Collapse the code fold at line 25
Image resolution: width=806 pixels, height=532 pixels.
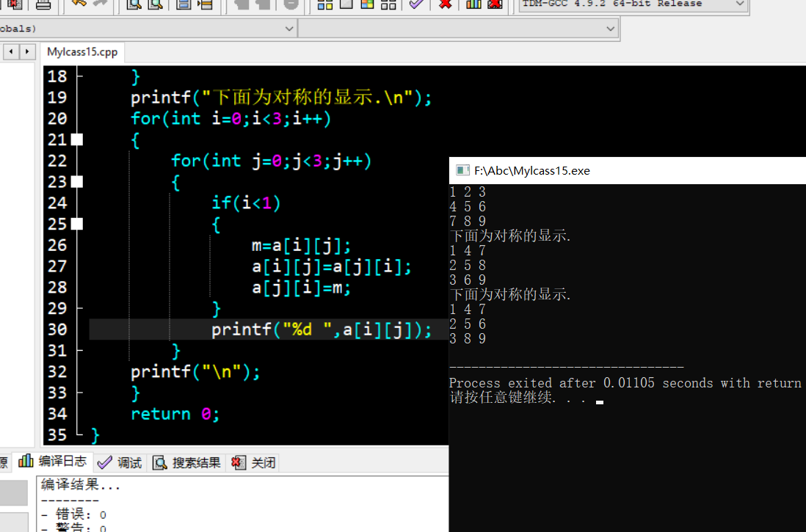coord(77,224)
